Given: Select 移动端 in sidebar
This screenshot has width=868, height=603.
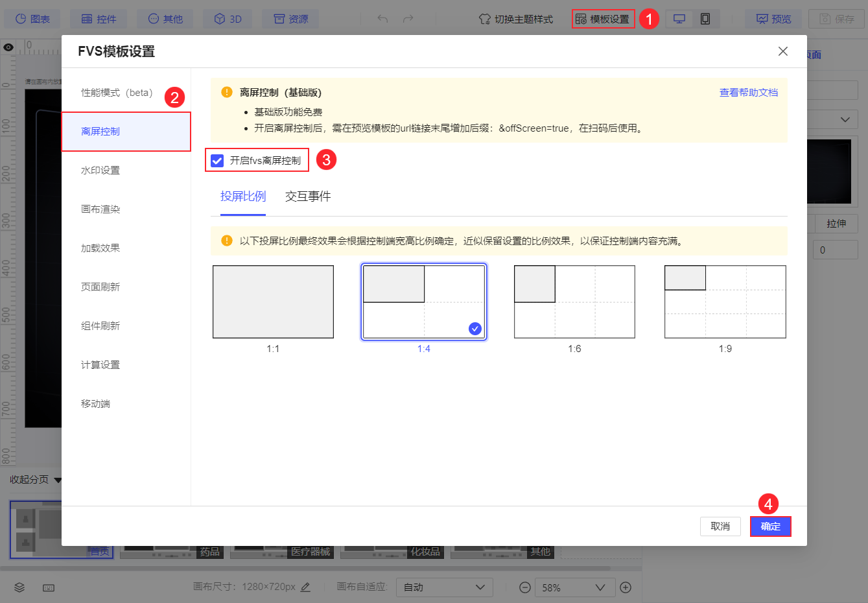Looking at the screenshot, I should (x=126, y=404).
